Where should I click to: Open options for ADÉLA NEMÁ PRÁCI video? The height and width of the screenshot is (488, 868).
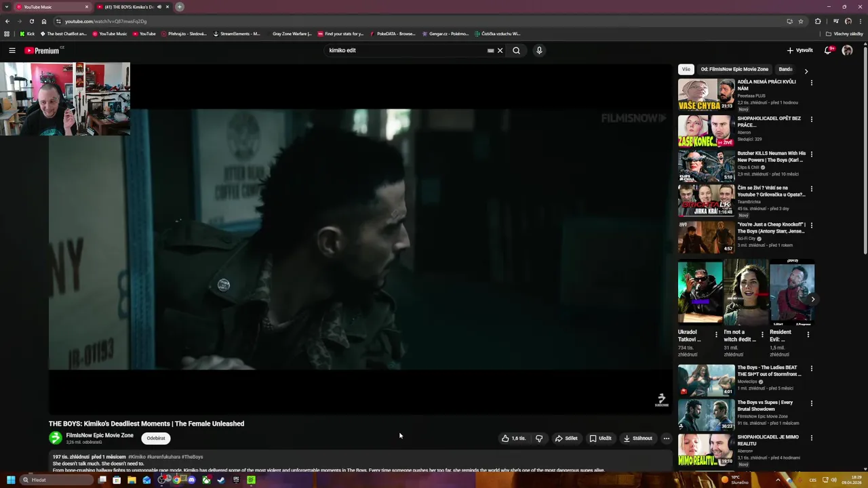pos(811,83)
